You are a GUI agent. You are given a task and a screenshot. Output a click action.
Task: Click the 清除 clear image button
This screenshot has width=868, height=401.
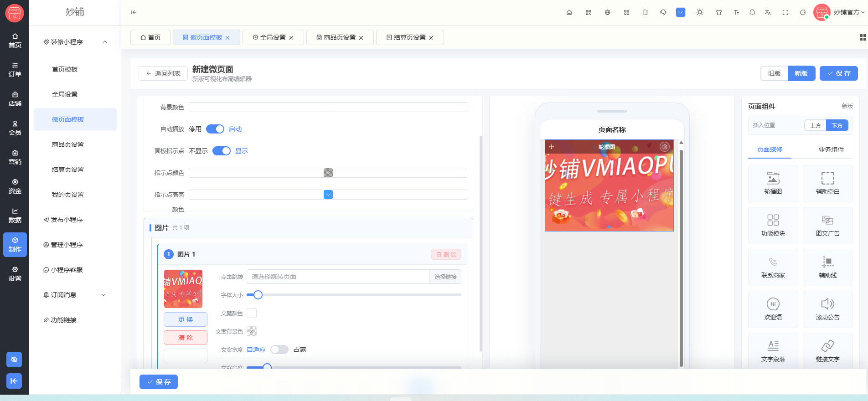click(x=186, y=338)
